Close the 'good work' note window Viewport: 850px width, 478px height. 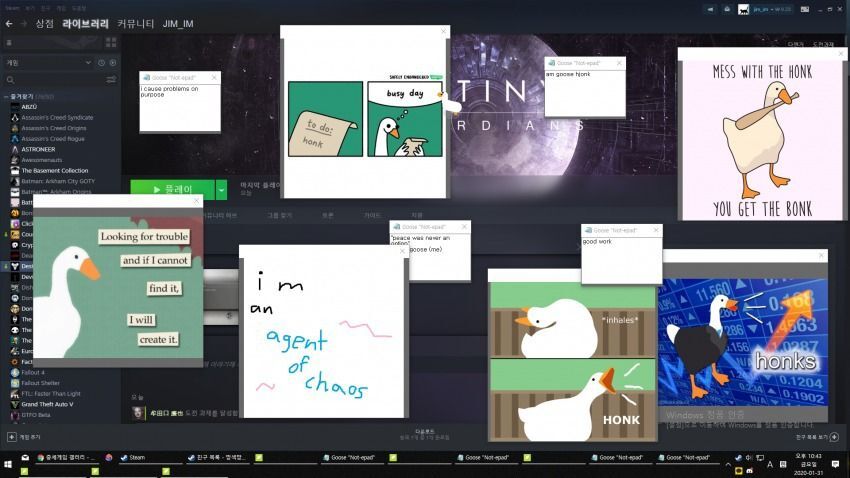tap(656, 230)
